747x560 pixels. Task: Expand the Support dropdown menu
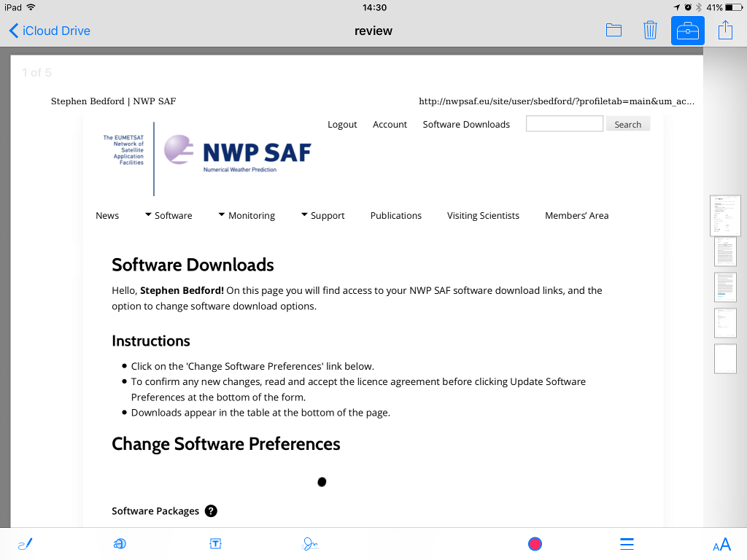(323, 215)
